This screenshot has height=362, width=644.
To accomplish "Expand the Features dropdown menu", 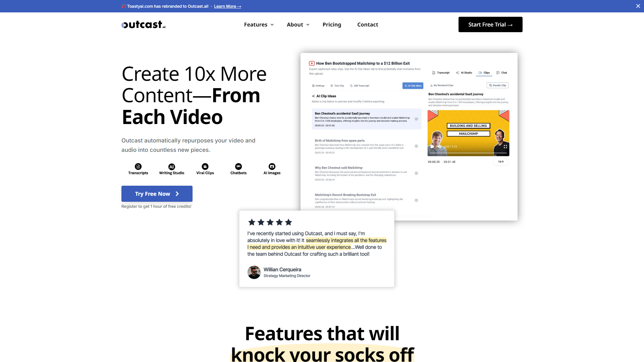I will click(x=258, y=24).
